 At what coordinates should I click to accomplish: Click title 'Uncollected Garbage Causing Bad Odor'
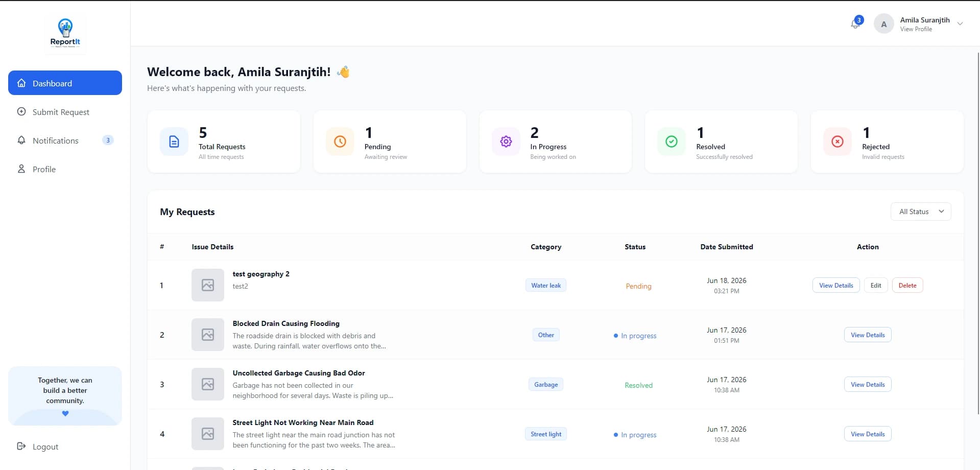(299, 373)
